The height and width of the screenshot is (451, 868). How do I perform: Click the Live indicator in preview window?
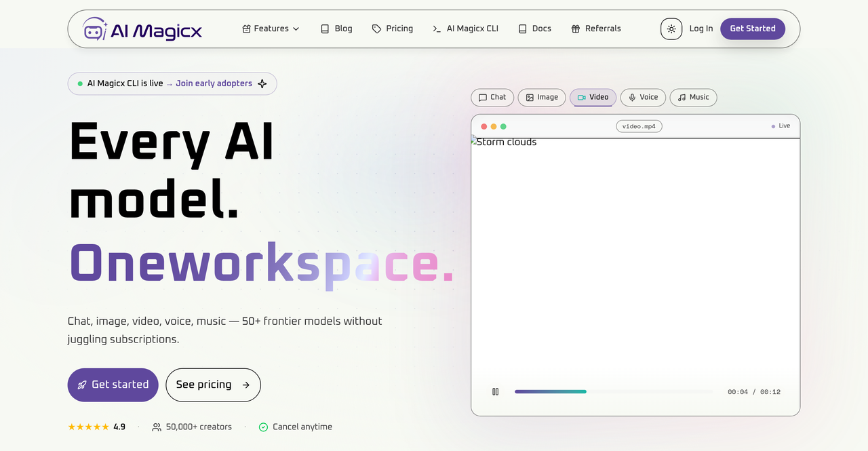coord(781,126)
